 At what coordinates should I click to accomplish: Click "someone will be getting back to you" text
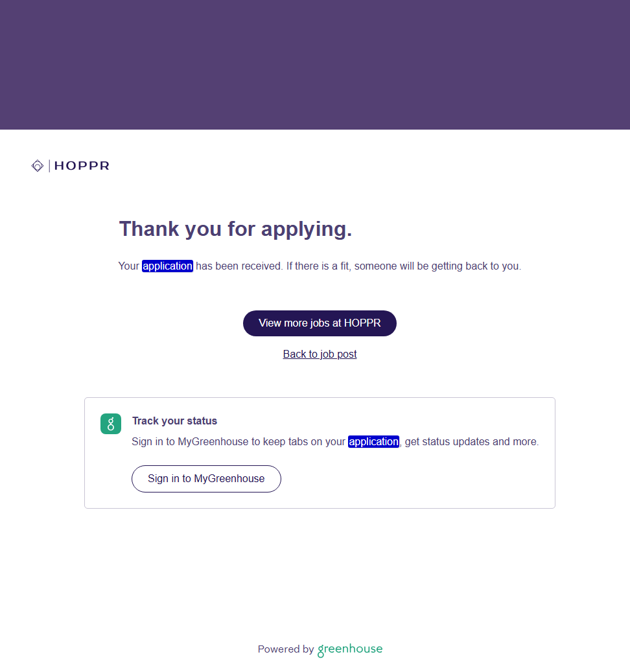pyautogui.click(x=437, y=266)
